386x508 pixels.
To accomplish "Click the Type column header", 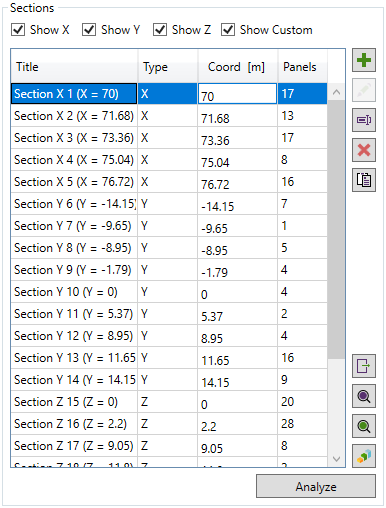I will pyautogui.click(x=168, y=67).
